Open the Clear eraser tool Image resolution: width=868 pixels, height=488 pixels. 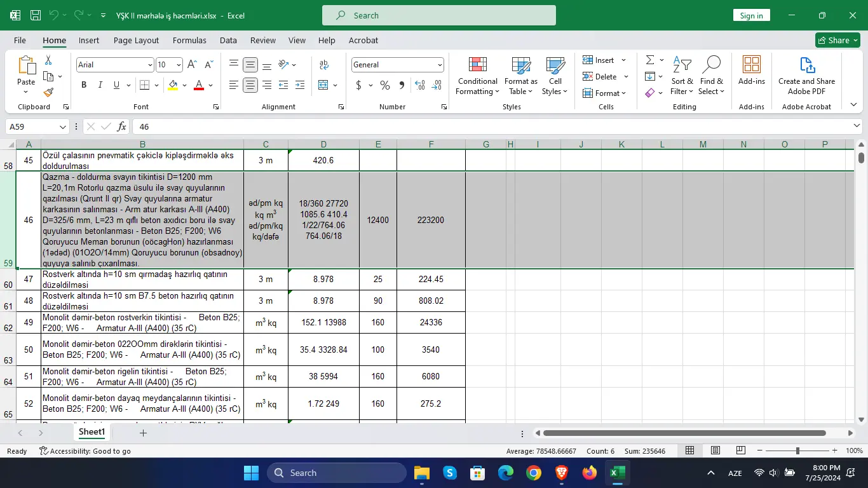tap(649, 93)
